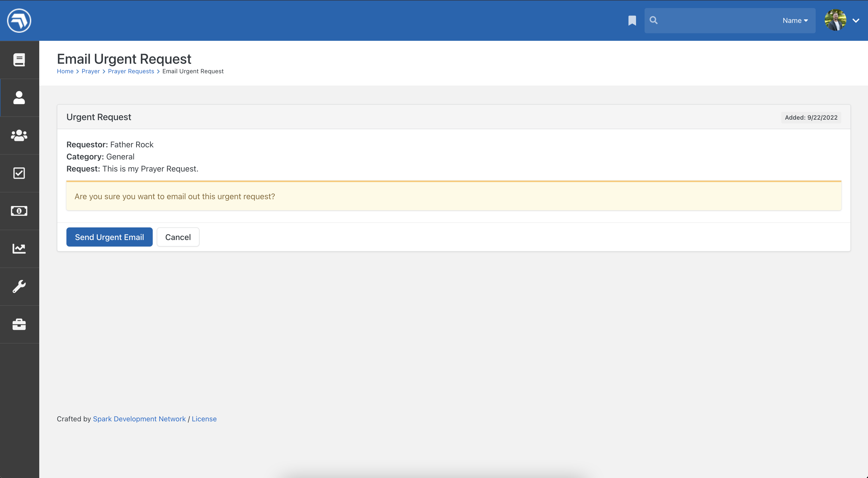Open the bookmarks icon in header
This screenshot has height=478, width=868.
point(632,21)
